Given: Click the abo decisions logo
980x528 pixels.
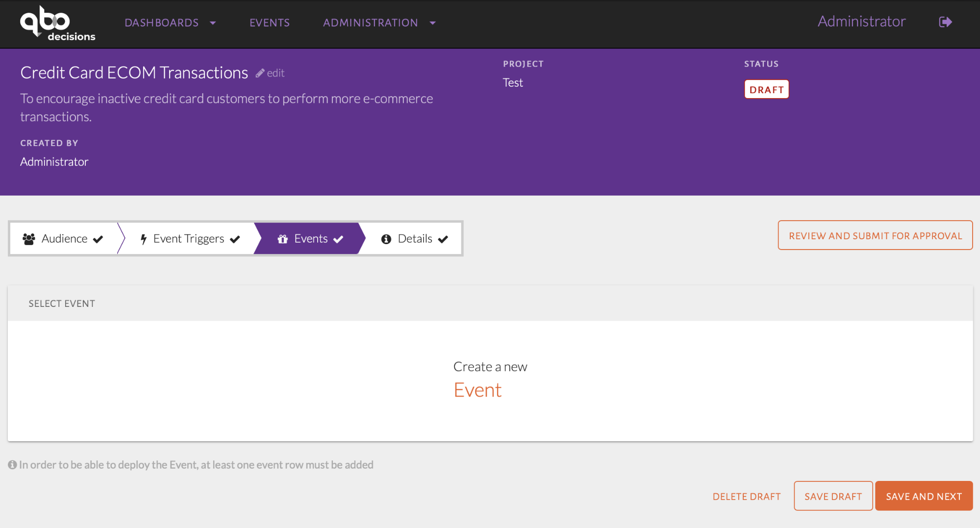Looking at the screenshot, I should [57, 23].
